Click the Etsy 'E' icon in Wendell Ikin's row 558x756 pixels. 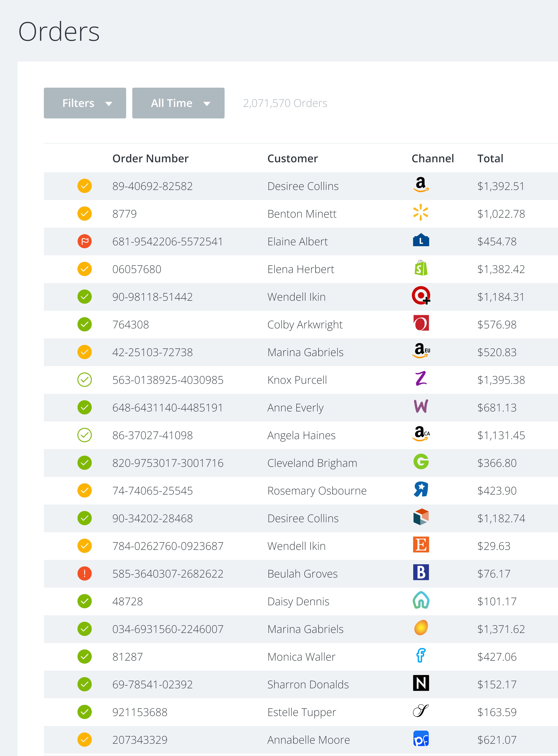pyautogui.click(x=421, y=545)
